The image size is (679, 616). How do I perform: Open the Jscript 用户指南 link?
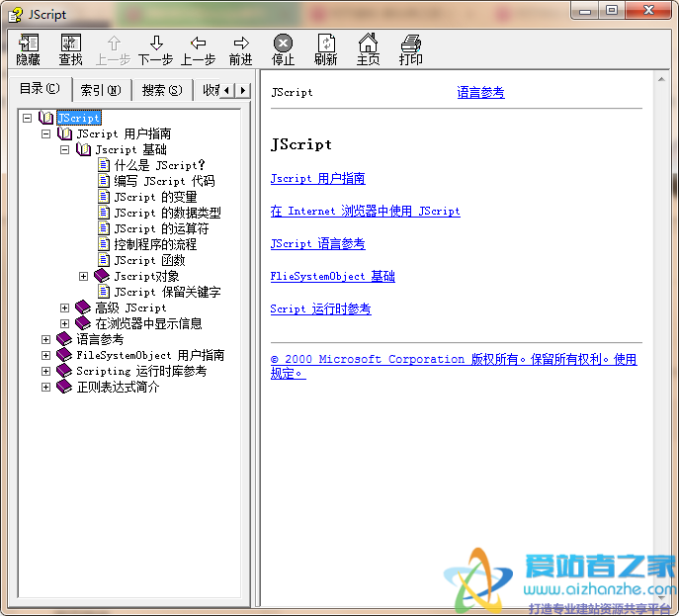(x=318, y=179)
